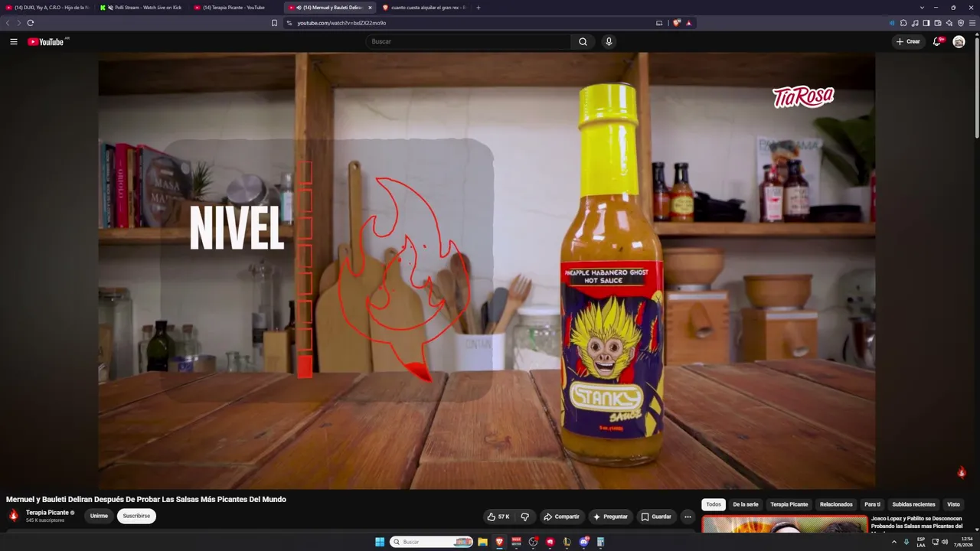980x551 pixels.
Task: Switch to the 'Polli Stream - Watch Live on Kick' tab
Action: tap(142, 8)
